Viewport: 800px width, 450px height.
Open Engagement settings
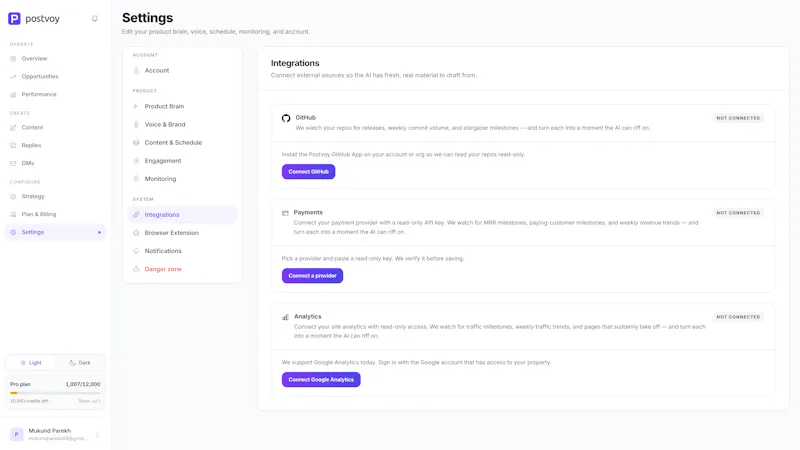click(183, 161)
